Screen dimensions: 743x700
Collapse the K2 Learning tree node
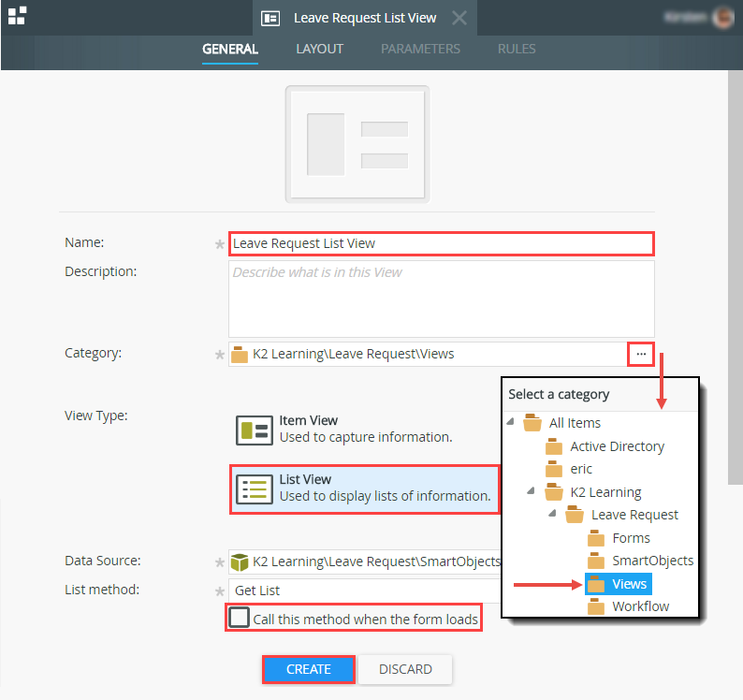click(x=532, y=491)
